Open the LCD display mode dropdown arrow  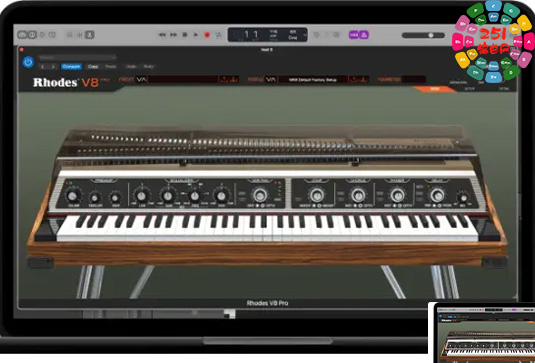tap(305, 35)
